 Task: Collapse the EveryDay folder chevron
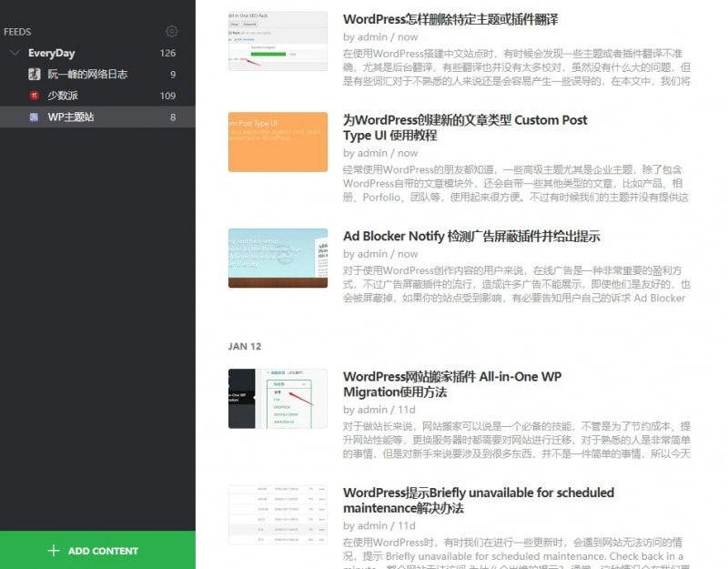[15, 54]
